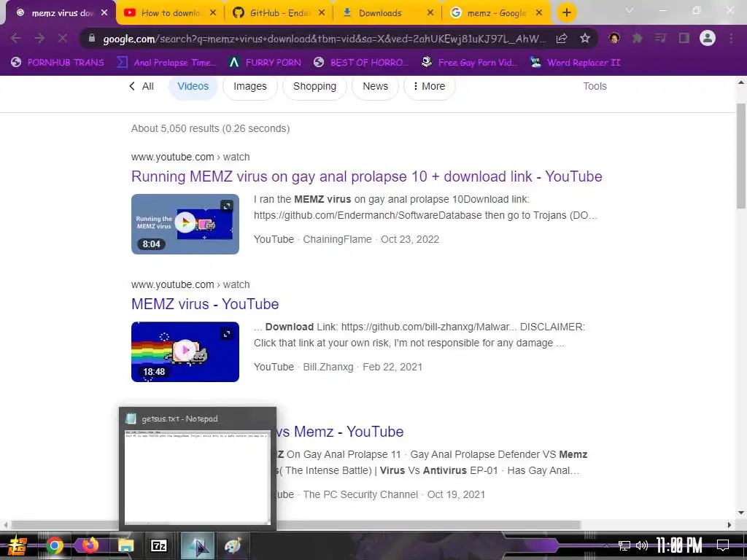Open the notification center icon
This screenshot has height=560, width=747.
723,545
